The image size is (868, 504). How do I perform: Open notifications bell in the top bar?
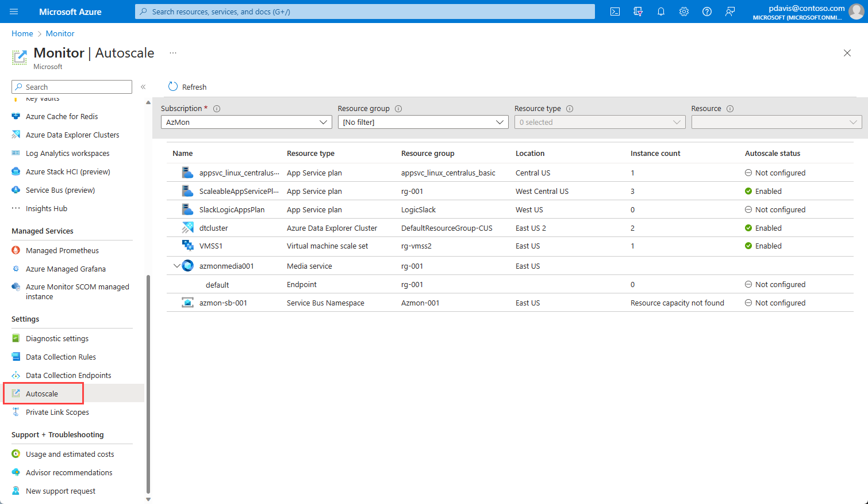click(660, 12)
